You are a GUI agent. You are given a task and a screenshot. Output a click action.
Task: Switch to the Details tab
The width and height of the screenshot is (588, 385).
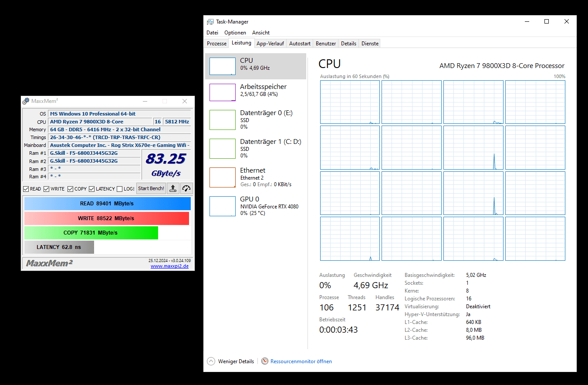(348, 44)
